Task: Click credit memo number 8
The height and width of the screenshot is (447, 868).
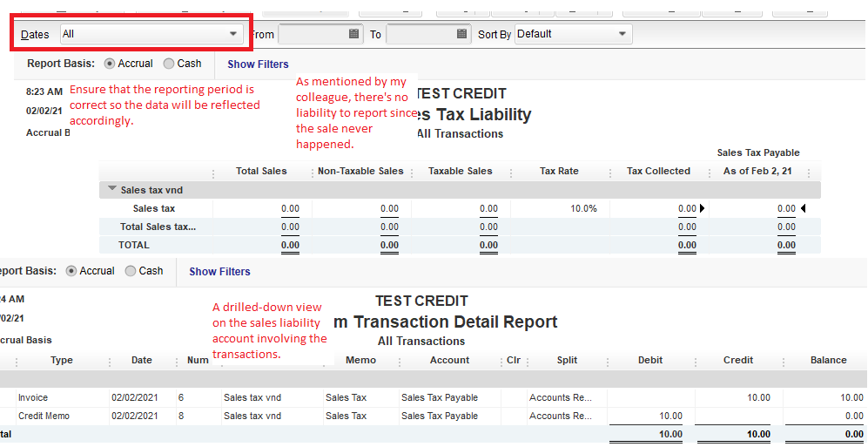Action: pos(180,416)
